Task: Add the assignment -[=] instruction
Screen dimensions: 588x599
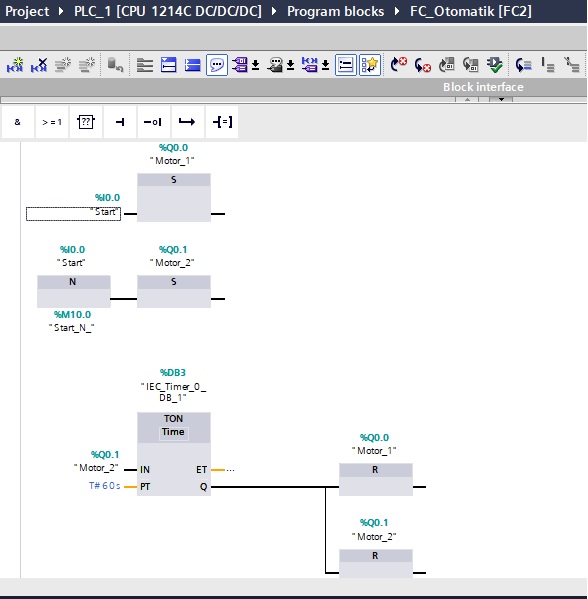Action: (222, 122)
